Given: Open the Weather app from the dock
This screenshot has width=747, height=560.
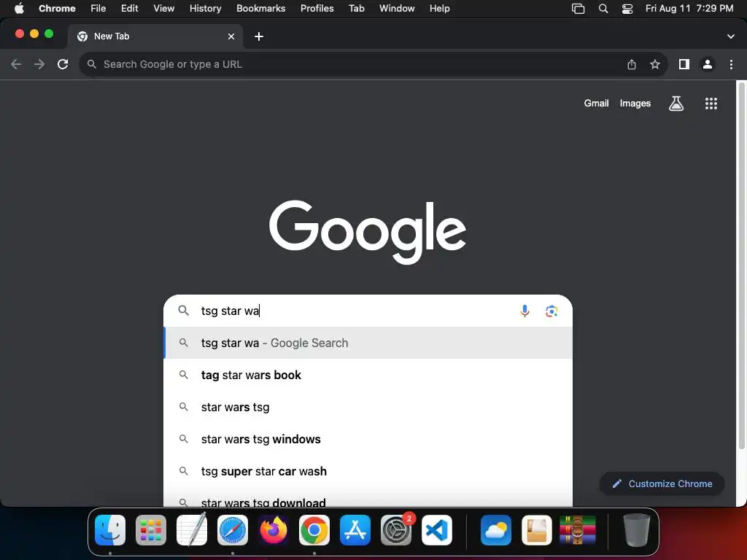Looking at the screenshot, I should 496,530.
